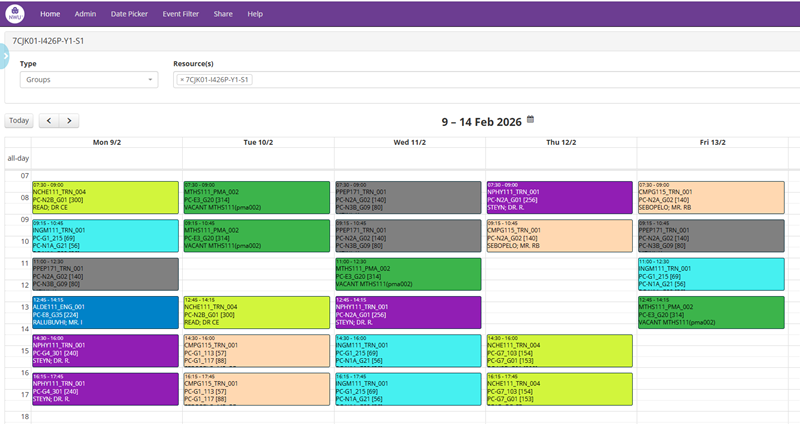Open Thursday 16:15 NCHE111_TRN_004 event
Viewport: 800px width, 424px height.
560,389
